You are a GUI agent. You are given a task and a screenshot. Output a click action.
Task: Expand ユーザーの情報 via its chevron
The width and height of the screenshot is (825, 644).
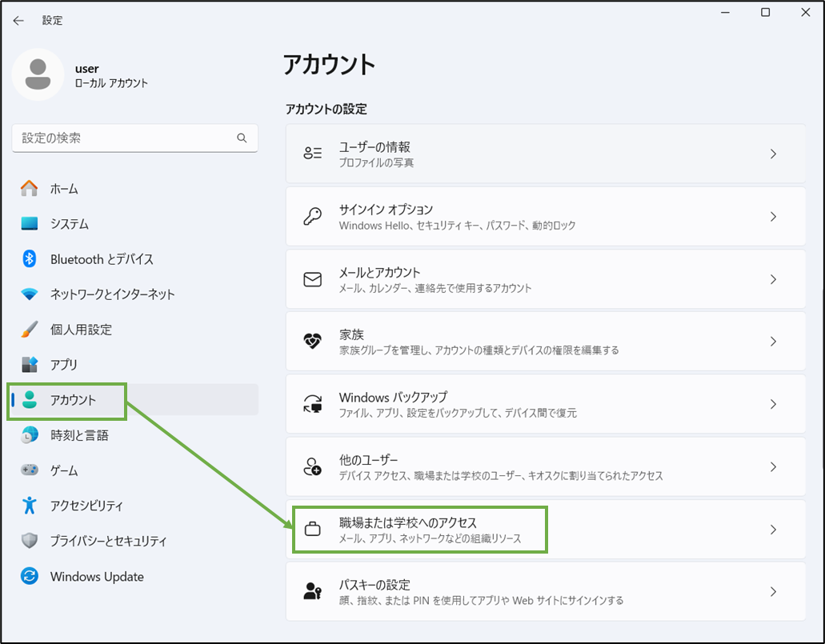pos(773,154)
